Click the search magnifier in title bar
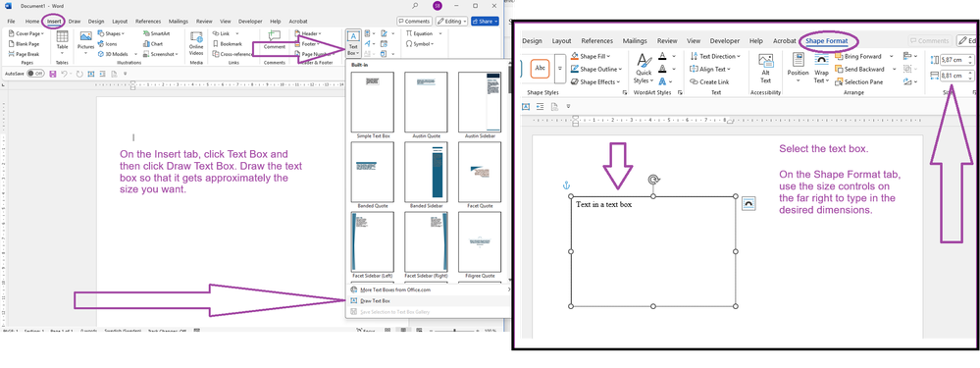The width and height of the screenshot is (980, 368). (x=416, y=6)
